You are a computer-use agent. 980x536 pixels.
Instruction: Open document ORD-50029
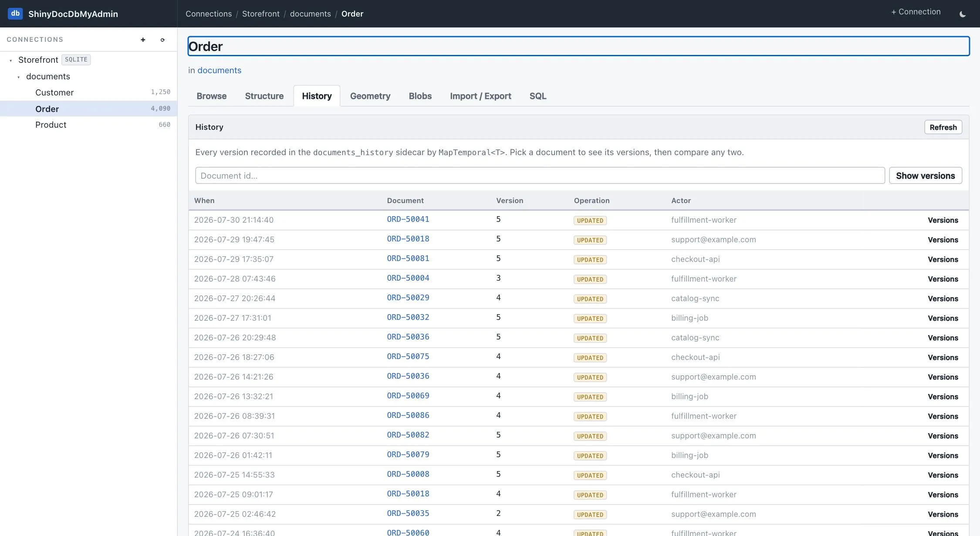[x=408, y=298]
